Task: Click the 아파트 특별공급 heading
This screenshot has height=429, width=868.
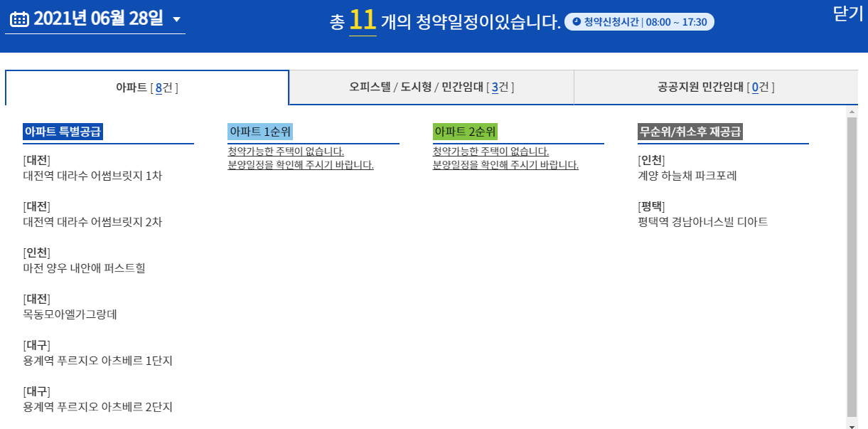Action: [63, 132]
